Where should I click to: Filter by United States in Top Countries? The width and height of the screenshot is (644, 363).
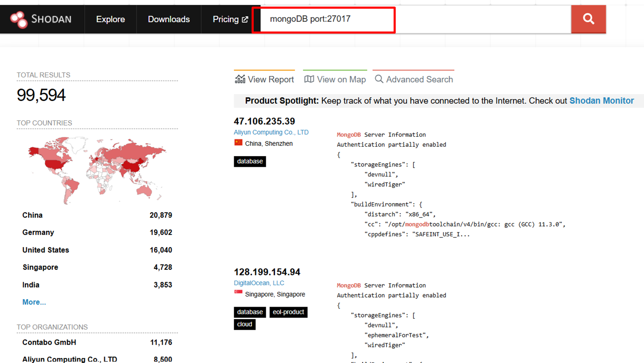point(46,250)
